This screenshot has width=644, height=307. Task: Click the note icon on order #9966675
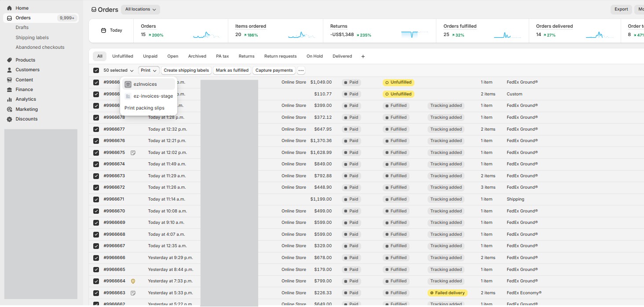point(133,153)
